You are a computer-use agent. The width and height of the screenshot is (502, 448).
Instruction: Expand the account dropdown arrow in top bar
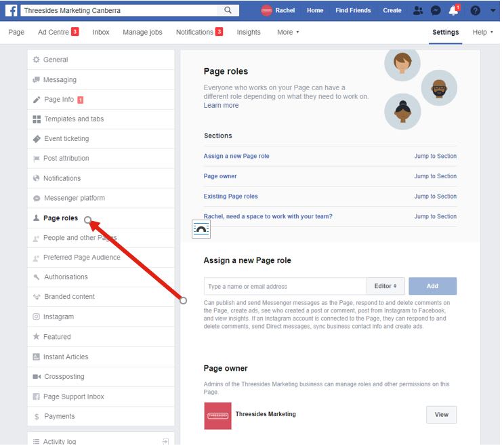click(x=495, y=11)
